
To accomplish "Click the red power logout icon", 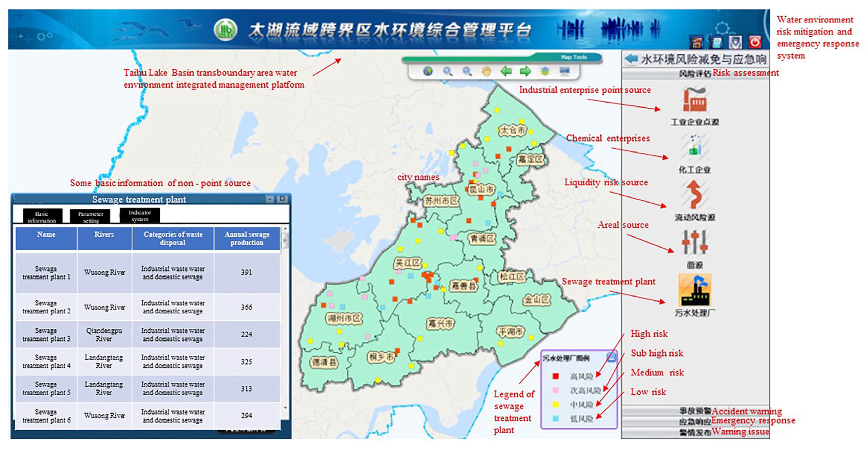I will click(x=755, y=42).
